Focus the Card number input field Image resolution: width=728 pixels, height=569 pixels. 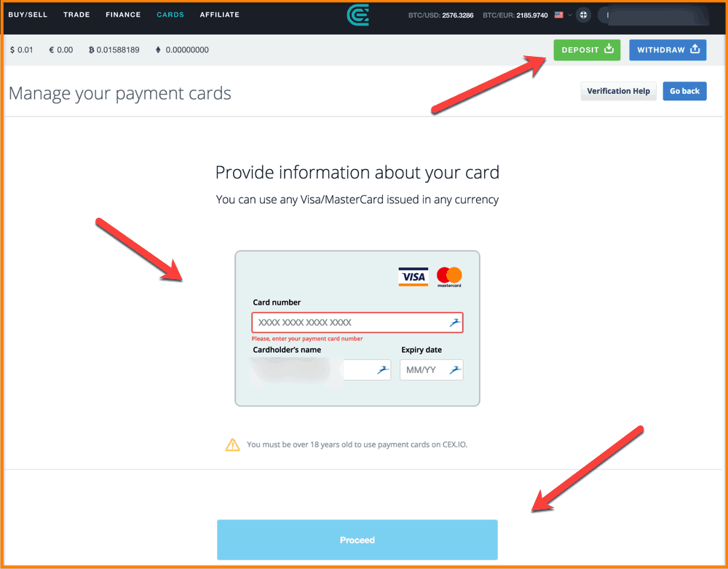357,322
